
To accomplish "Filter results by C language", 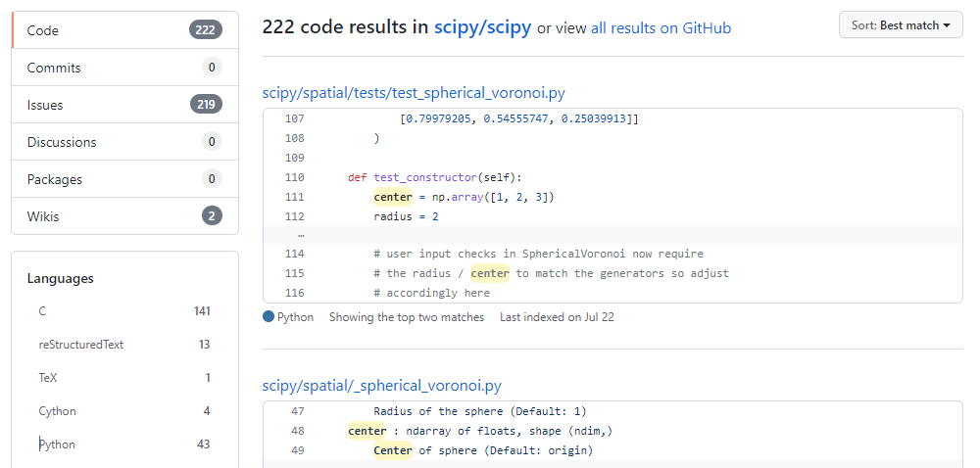I will click(x=124, y=310).
